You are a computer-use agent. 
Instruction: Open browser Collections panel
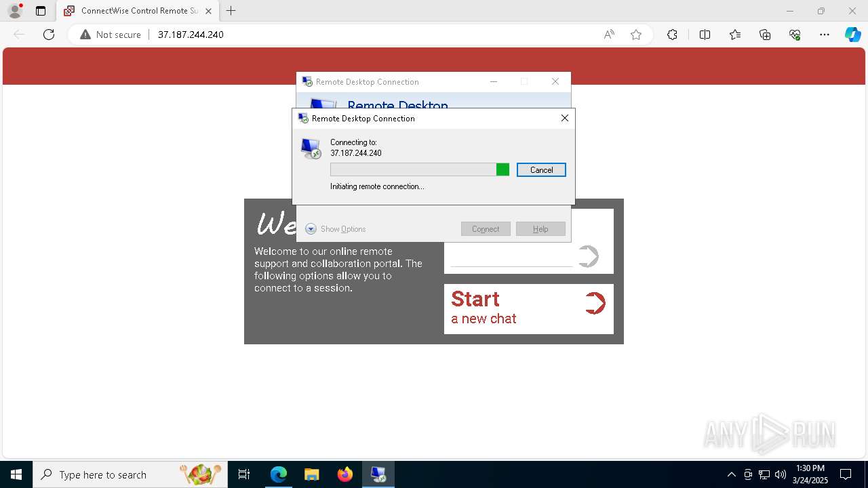pos(765,35)
